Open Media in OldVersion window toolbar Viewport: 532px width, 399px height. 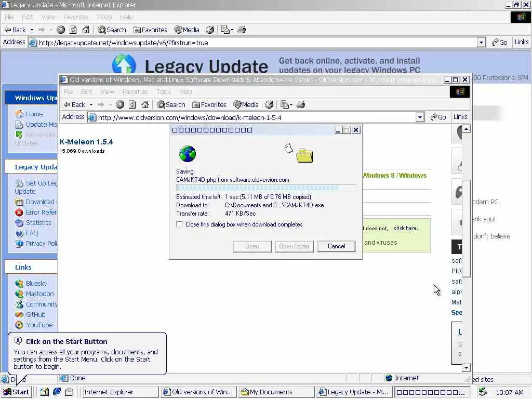coord(246,104)
